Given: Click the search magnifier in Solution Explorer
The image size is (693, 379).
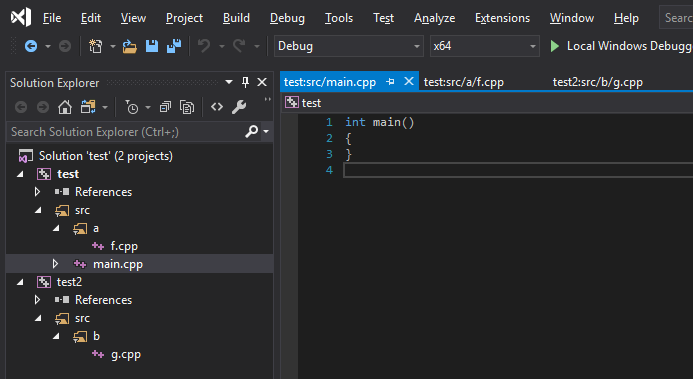Looking at the screenshot, I should point(251,131).
